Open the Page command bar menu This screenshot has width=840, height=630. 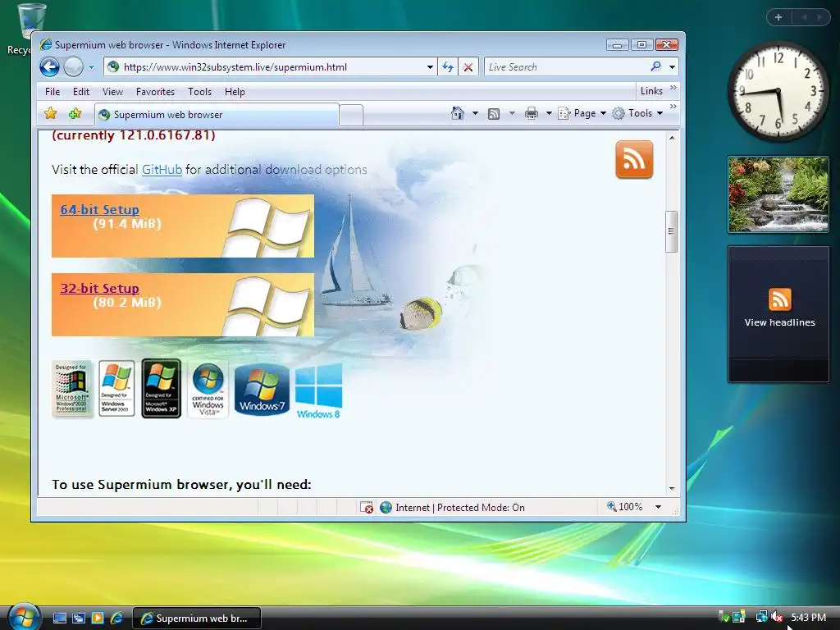coord(582,113)
